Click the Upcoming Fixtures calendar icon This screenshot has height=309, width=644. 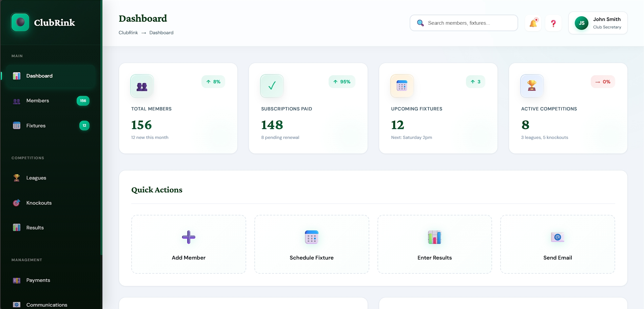[x=402, y=86]
